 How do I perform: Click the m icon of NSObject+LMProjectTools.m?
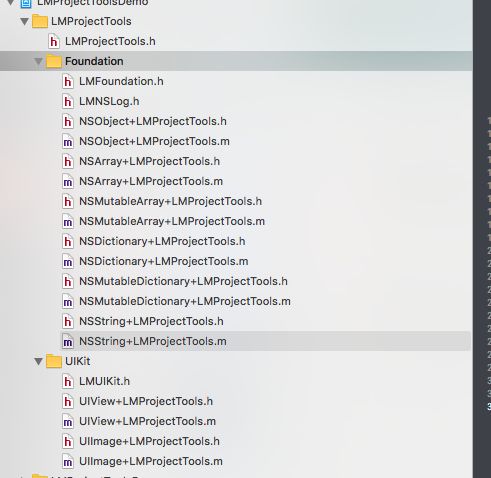click(x=68, y=141)
